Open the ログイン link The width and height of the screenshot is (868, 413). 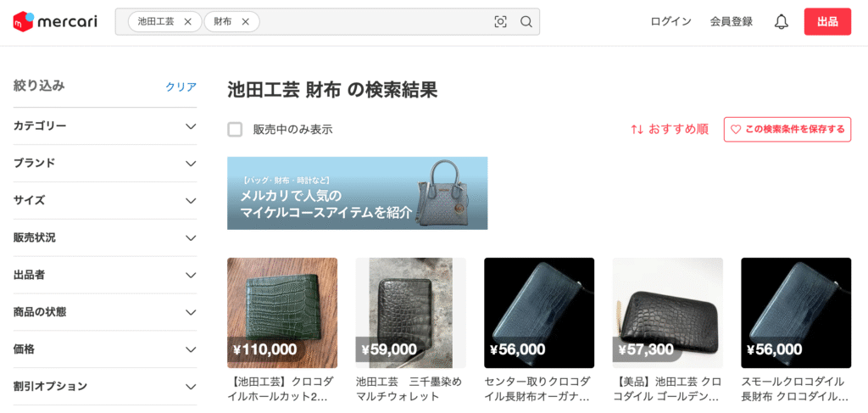671,21
